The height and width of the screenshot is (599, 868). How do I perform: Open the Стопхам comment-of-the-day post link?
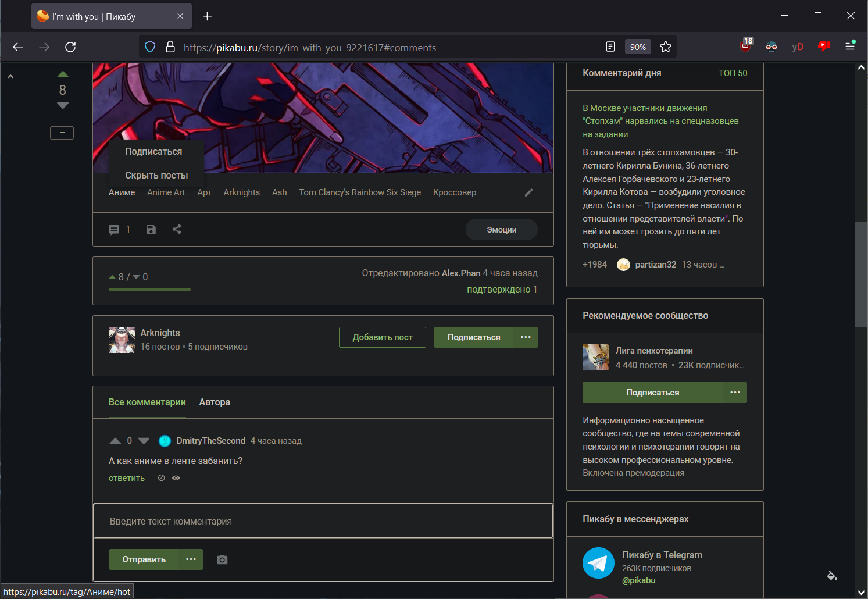pos(660,121)
